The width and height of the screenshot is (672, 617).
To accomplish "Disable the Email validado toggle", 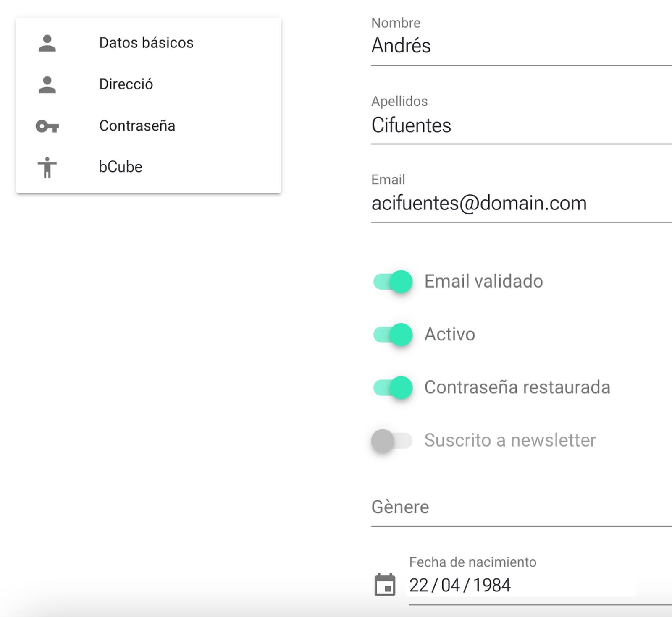I will [x=392, y=281].
